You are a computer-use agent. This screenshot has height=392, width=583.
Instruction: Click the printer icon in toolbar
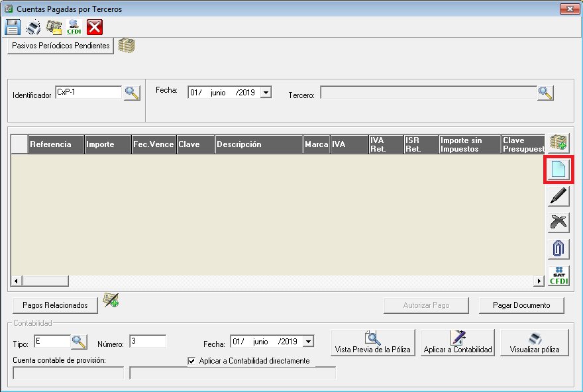(33, 27)
